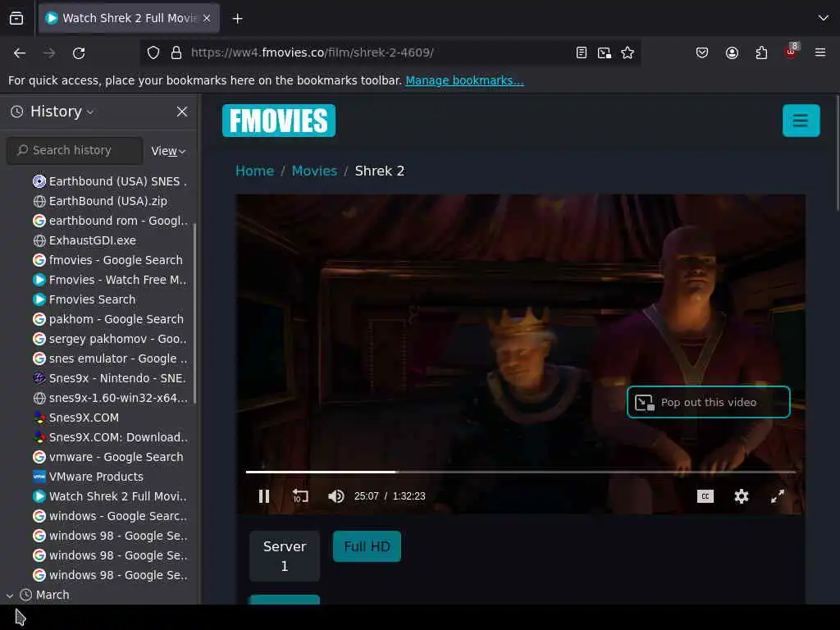840x630 pixels.
Task: Click the Search history field
Action: click(75, 151)
